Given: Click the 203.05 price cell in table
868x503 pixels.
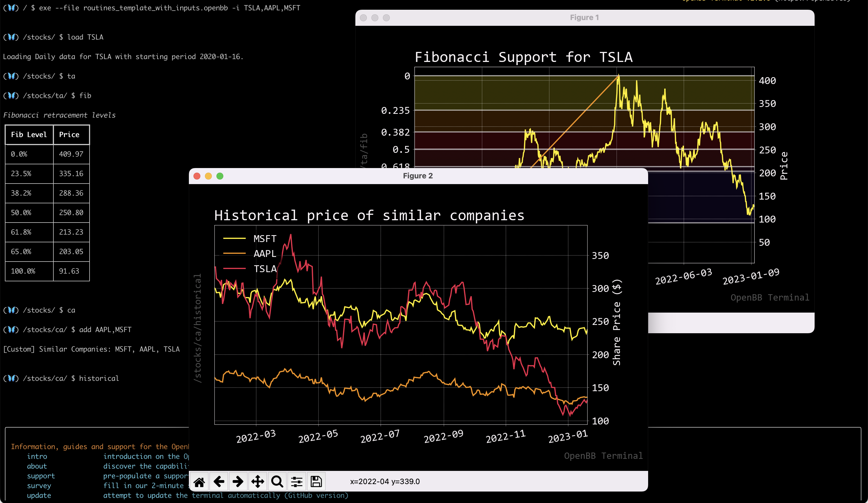Looking at the screenshot, I should tap(71, 251).
